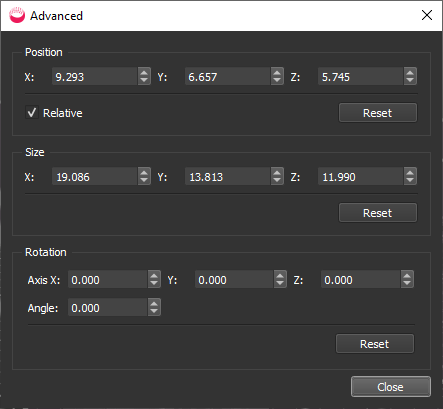Increase Rotation Axis Z up arrow

coord(407,275)
